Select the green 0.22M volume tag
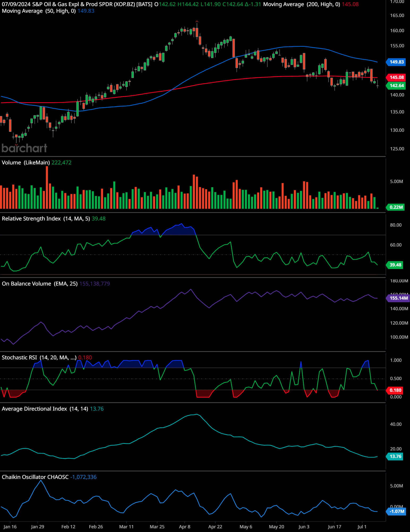Image resolution: width=410 pixels, height=532 pixels. pos(396,207)
